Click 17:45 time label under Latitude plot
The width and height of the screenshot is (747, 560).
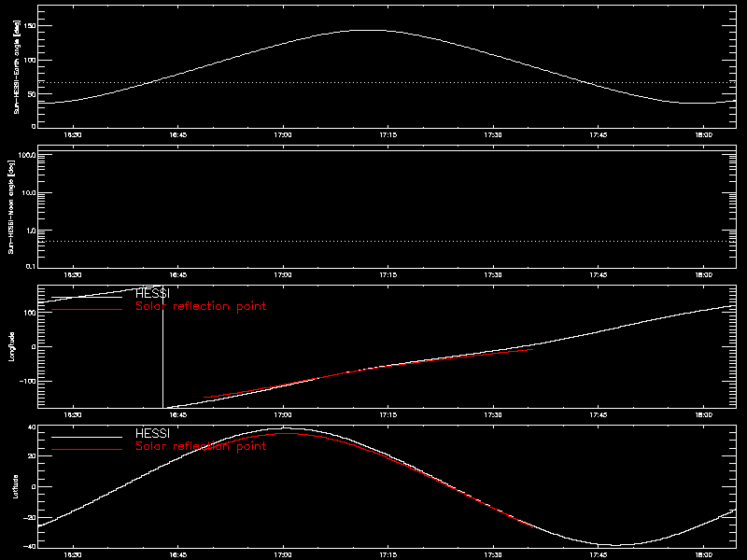599,555
